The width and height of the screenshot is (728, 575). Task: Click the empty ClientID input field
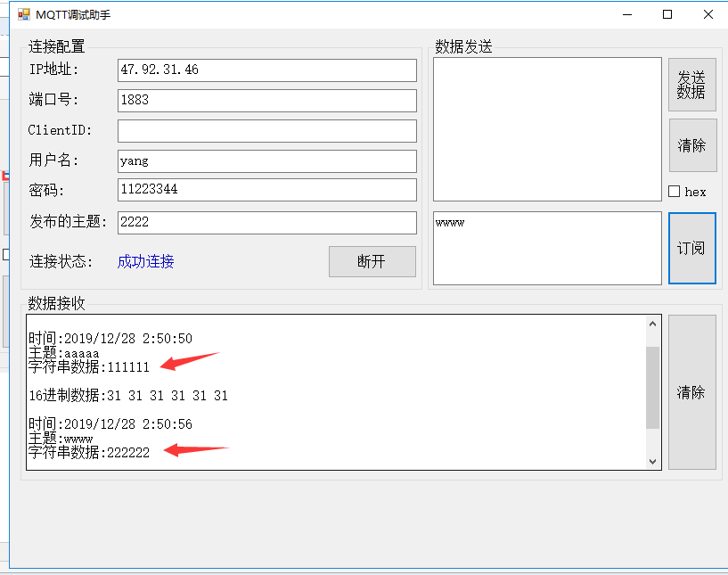[x=267, y=131]
